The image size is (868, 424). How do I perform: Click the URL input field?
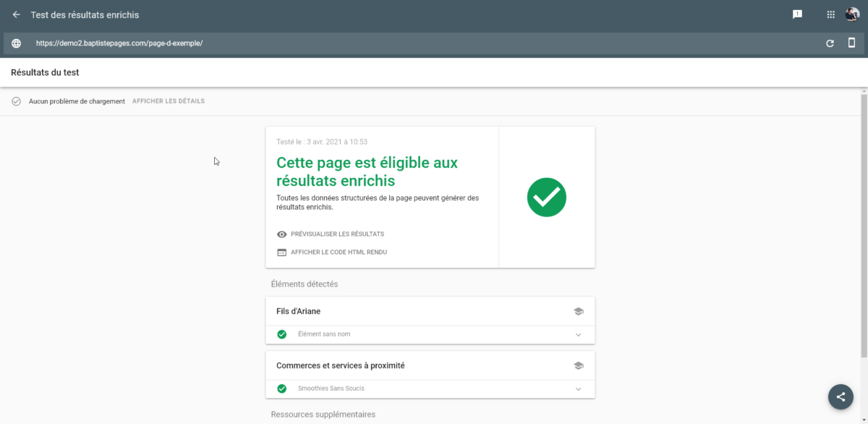tap(420, 43)
